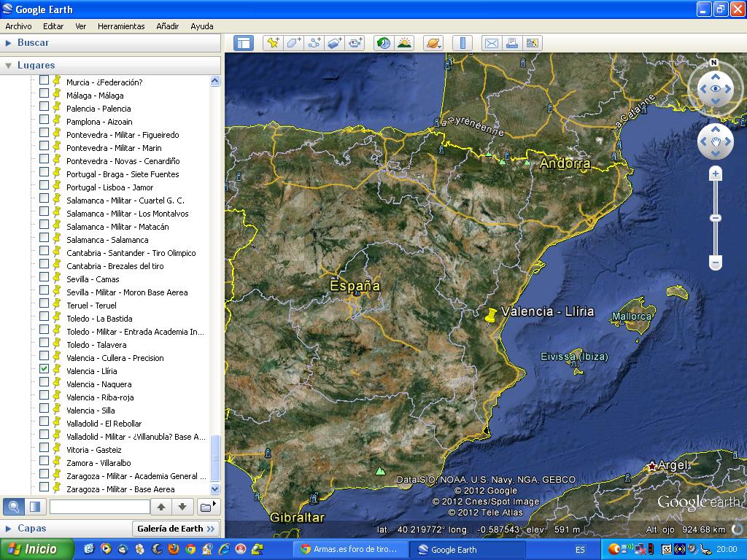Click the add image overlay icon
747x560 pixels.
pos(334,43)
